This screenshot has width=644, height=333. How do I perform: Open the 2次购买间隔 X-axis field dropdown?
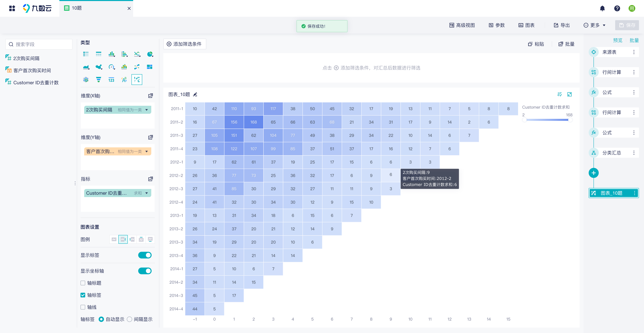(147, 110)
